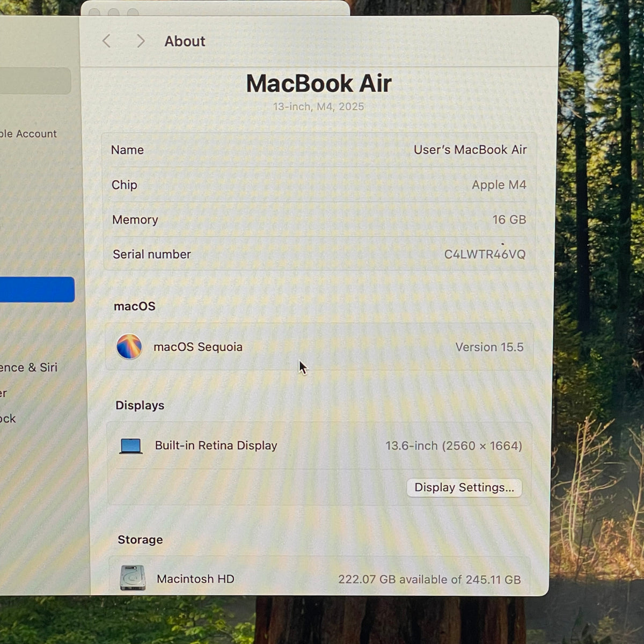Click the MacBook Air heading
The width and height of the screenshot is (644, 644).
319,83
